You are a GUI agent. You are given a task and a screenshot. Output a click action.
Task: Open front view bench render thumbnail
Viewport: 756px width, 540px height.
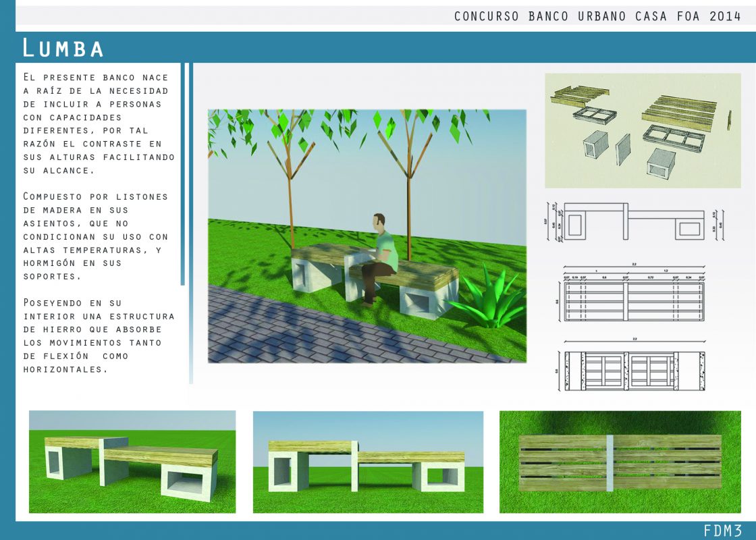(x=368, y=462)
